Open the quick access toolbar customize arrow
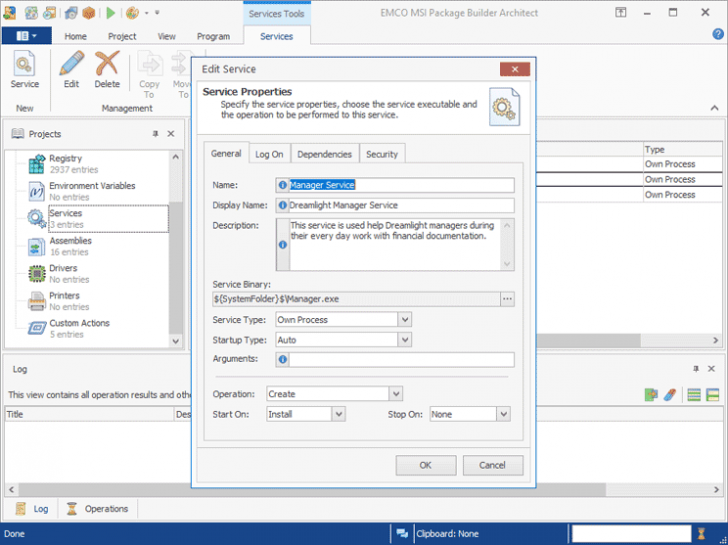 coord(157,13)
